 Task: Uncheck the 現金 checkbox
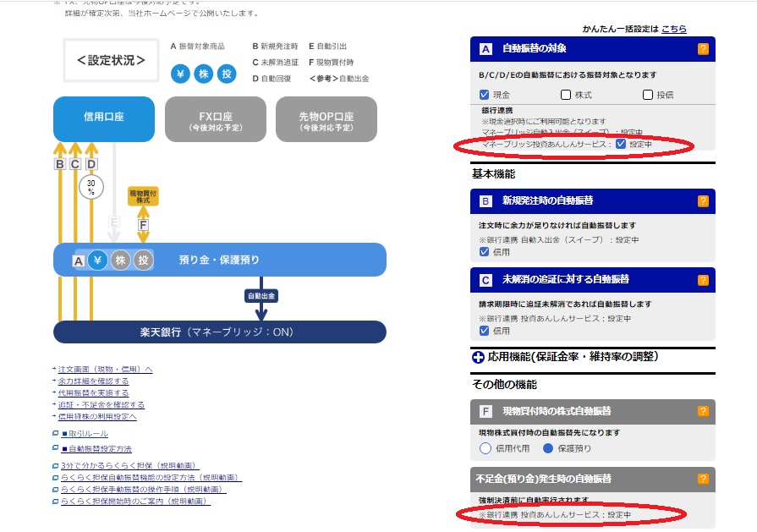[x=485, y=95]
